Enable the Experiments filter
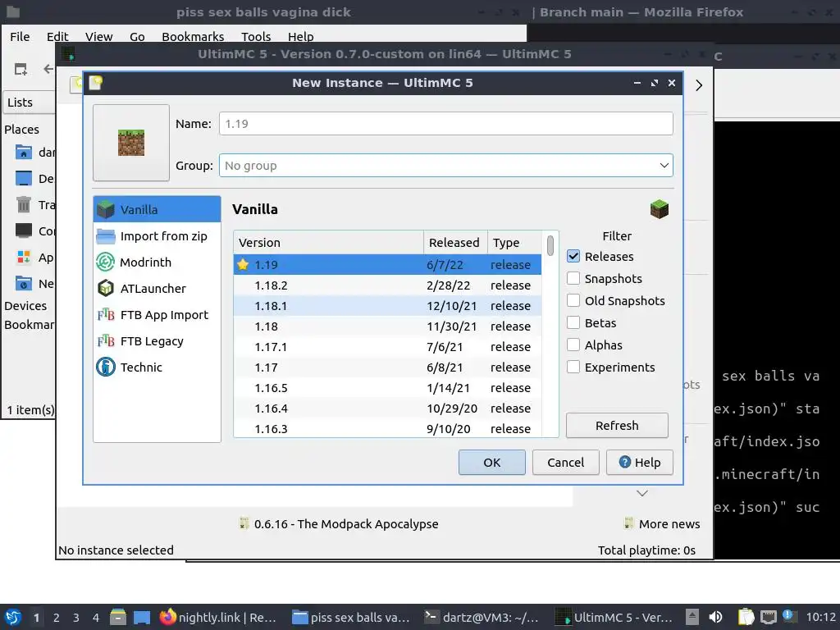The width and height of the screenshot is (840, 630). click(573, 367)
